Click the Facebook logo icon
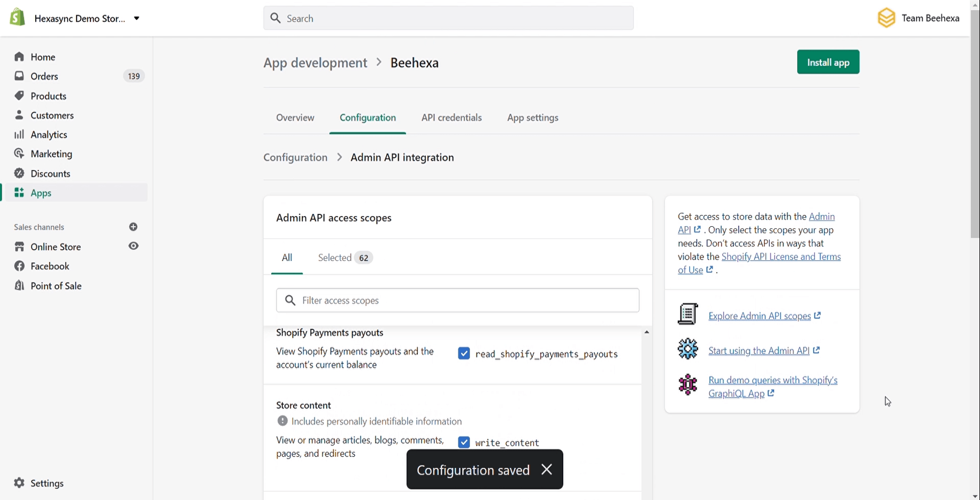This screenshot has width=980, height=500. point(19,266)
